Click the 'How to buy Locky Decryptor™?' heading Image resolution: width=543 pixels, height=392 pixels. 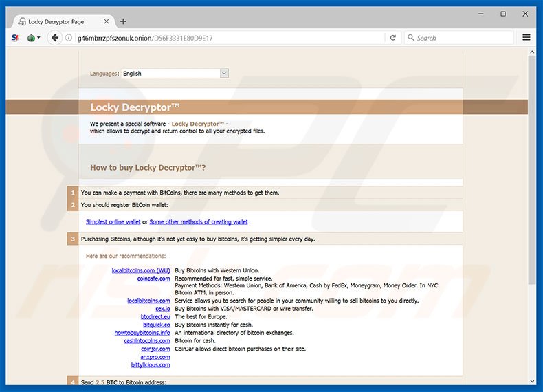tap(148, 168)
